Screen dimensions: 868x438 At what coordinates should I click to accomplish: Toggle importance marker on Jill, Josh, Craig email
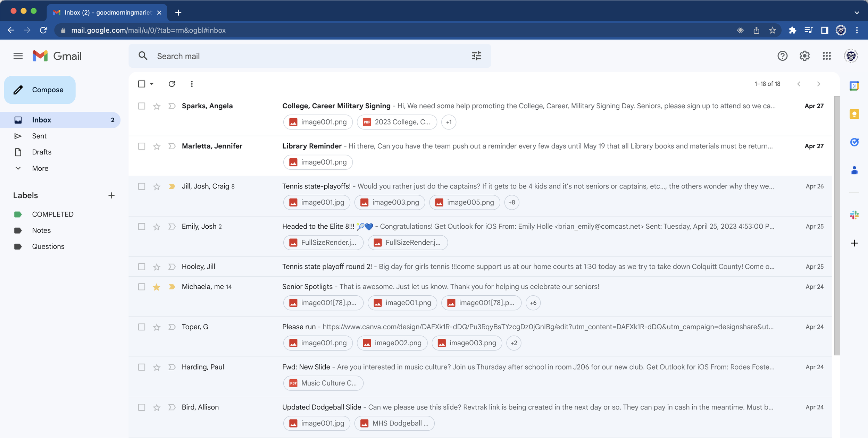click(x=172, y=186)
